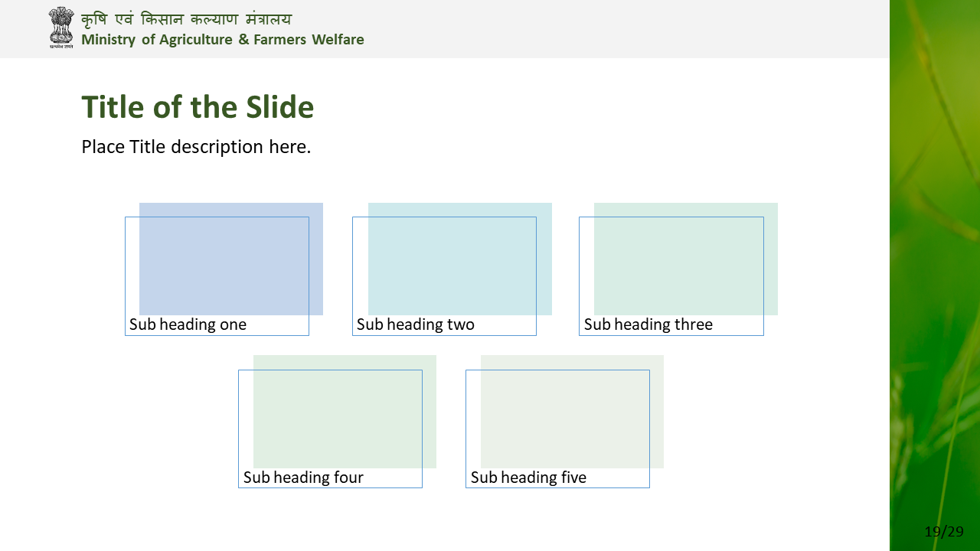Click the pale grey-green placeholder above heading five
Image resolution: width=980 pixels, height=551 pixels.
point(572,412)
